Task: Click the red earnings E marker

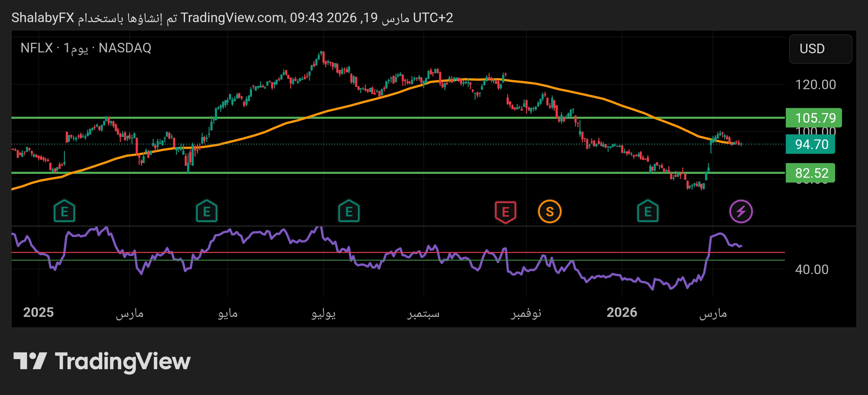Action: click(x=505, y=212)
